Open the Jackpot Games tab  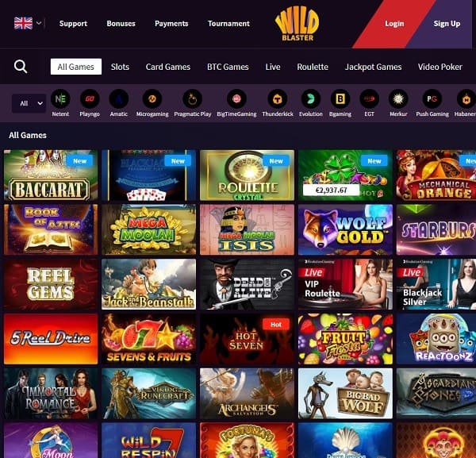click(373, 67)
